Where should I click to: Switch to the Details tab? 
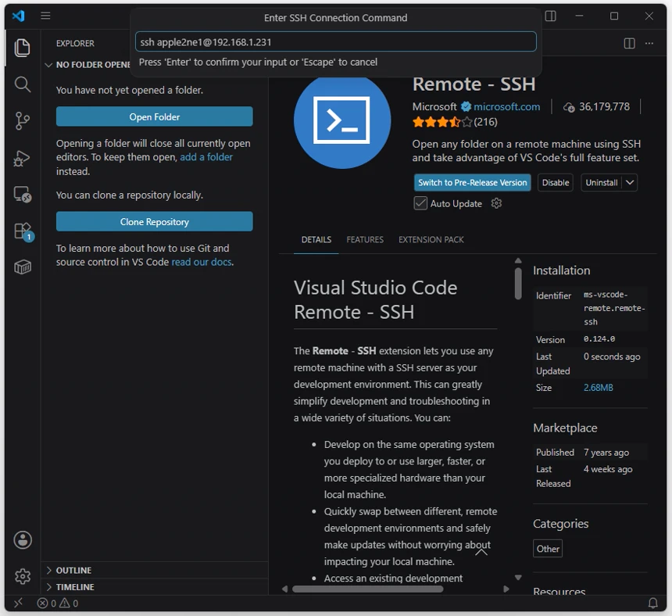click(x=316, y=240)
